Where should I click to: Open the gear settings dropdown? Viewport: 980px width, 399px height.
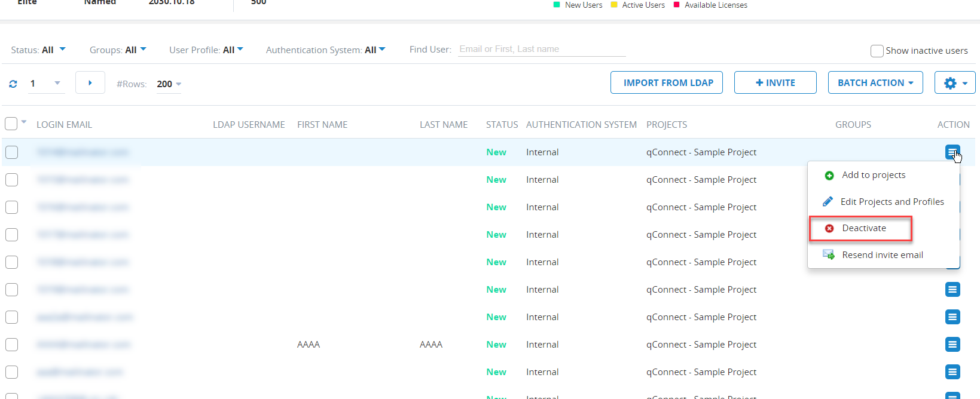click(x=954, y=83)
